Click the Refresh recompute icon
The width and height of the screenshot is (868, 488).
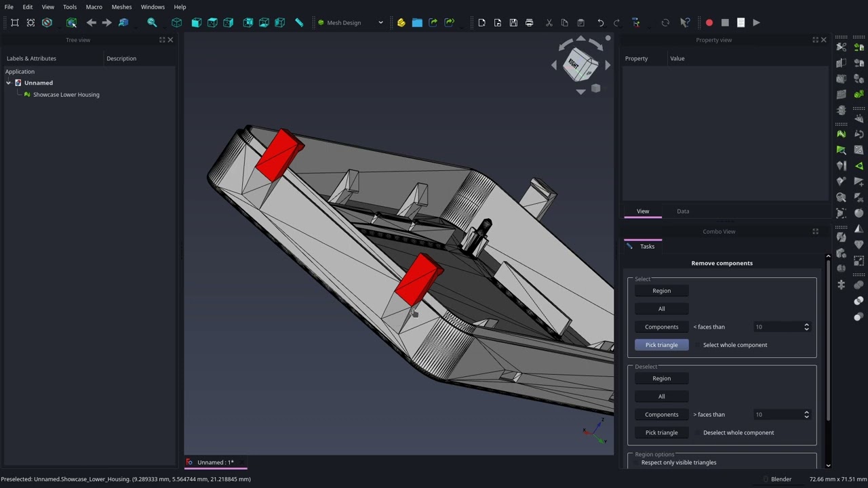tap(665, 22)
